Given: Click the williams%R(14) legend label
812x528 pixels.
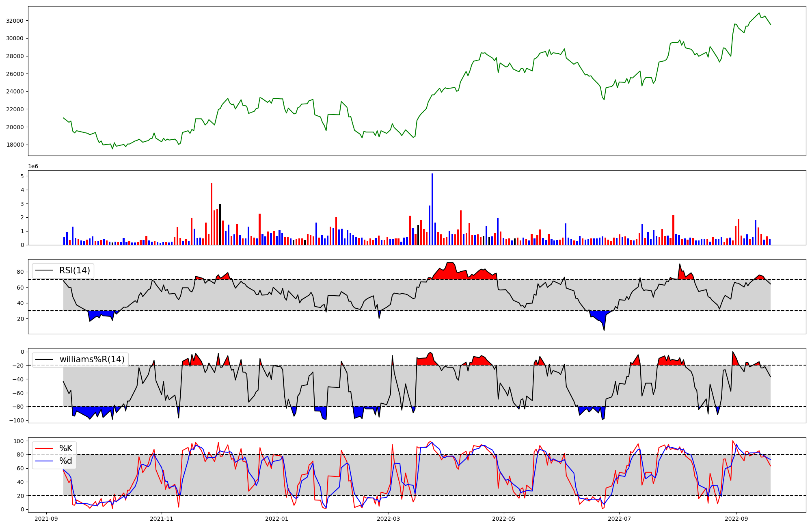Looking at the screenshot, I should [92, 359].
